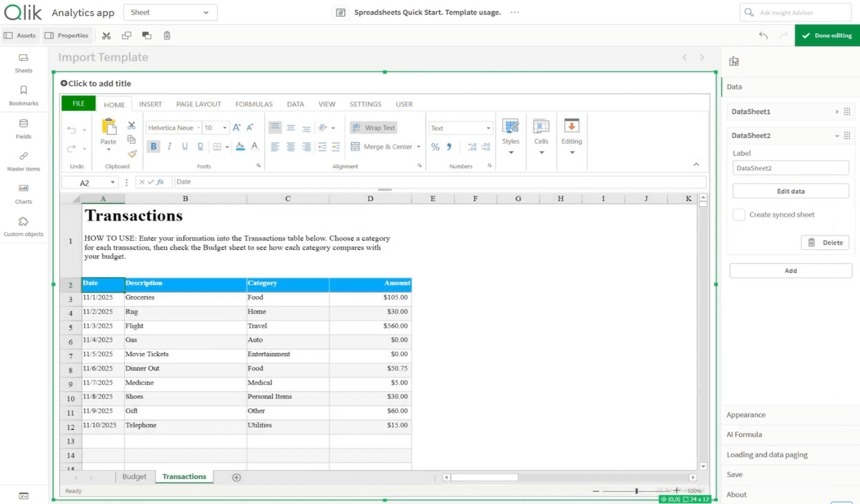Collapse the DataSheet2 section
The width and height of the screenshot is (860, 504).
837,136
